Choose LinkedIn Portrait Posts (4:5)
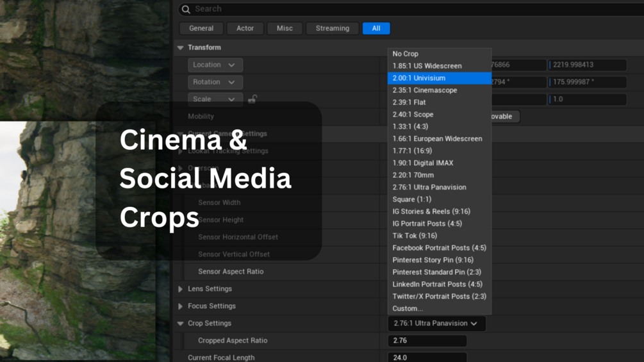The image size is (644, 362). point(440,284)
